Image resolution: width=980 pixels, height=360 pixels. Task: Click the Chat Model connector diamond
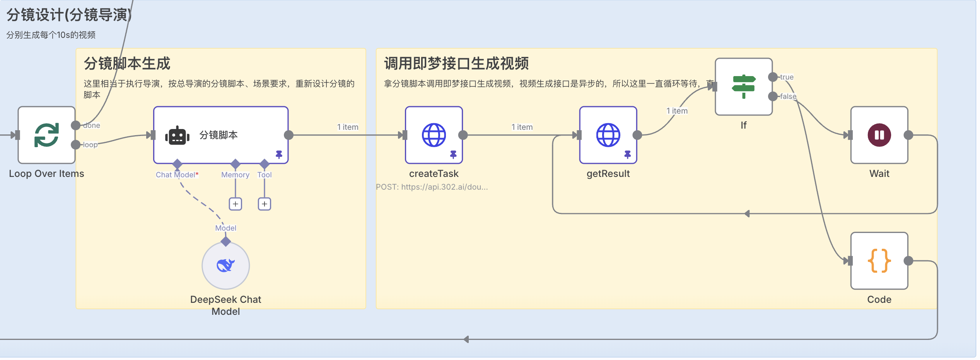pos(177,164)
